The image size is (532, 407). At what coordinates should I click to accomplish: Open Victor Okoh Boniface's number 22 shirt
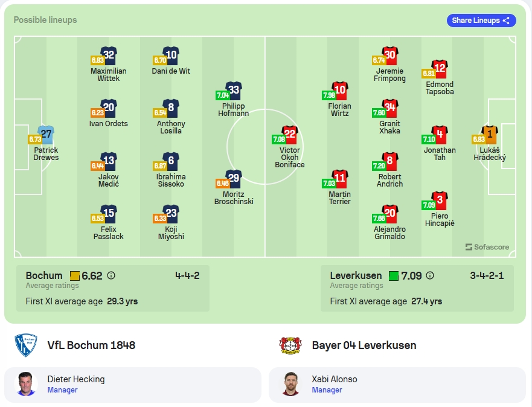click(x=290, y=135)
